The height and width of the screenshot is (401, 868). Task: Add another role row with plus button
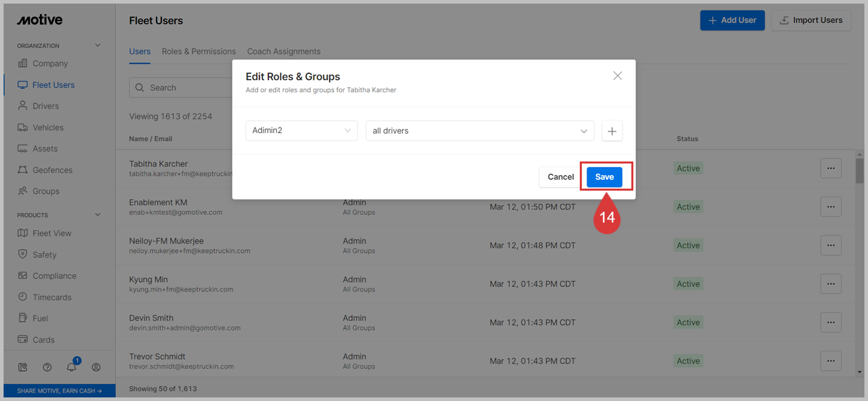[x=612, y=131]
